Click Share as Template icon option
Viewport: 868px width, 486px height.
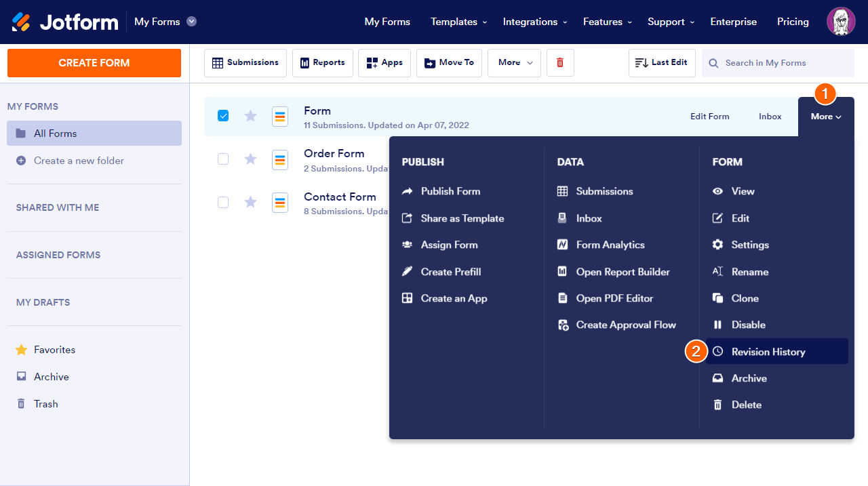pos(408,218)
